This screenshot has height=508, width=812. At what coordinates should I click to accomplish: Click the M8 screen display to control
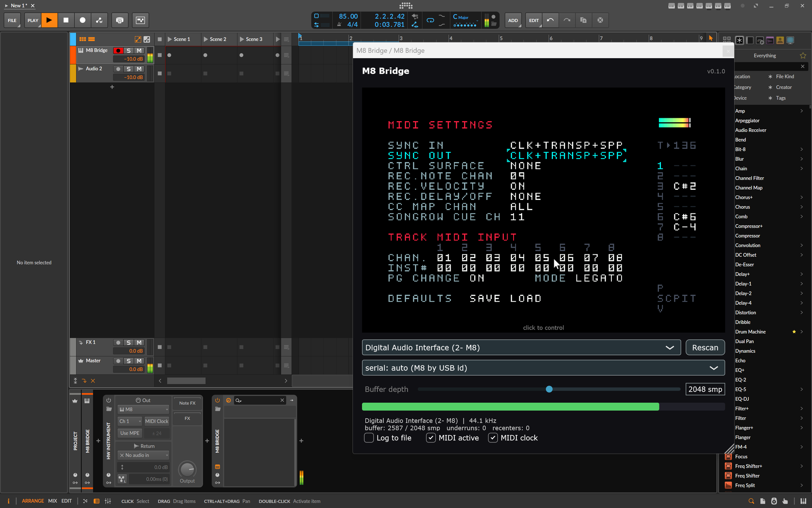click(x=543, y=210)
